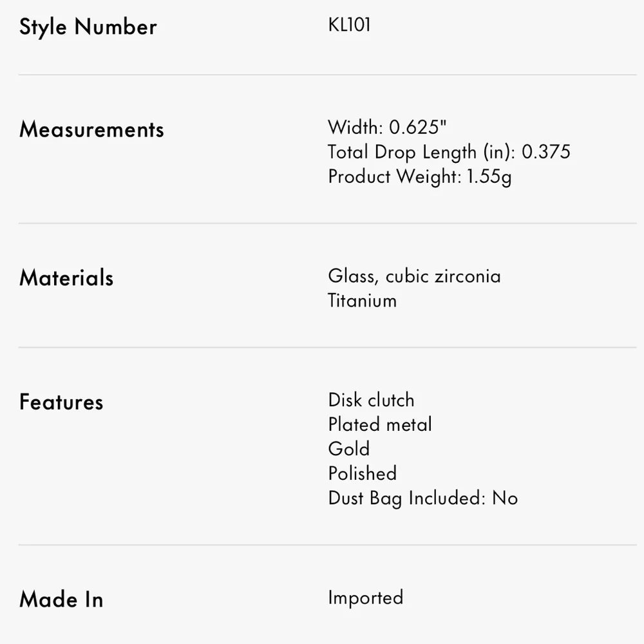The image size is (644, 644).
Task: Select the KL101 style number text
Action: 350,24
